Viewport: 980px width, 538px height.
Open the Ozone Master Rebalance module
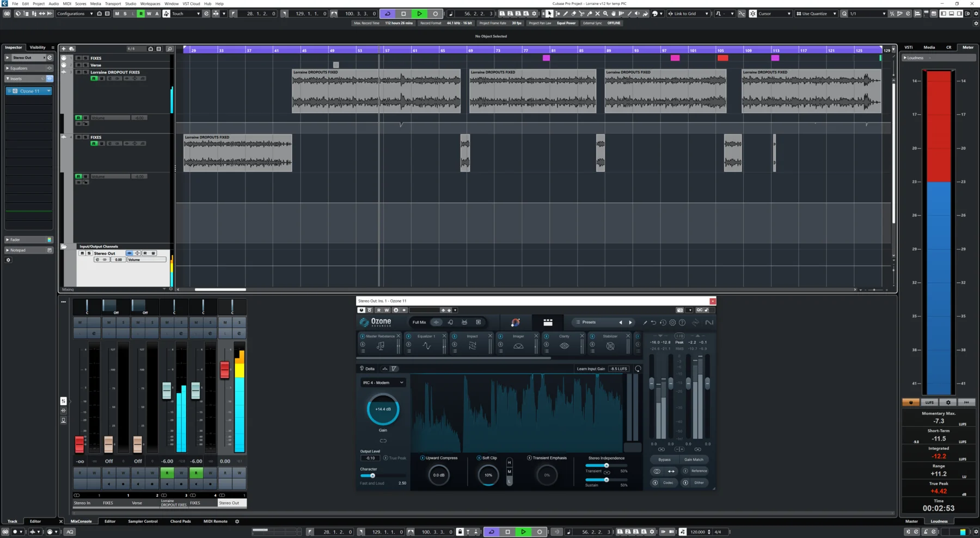tap(380, 343)
